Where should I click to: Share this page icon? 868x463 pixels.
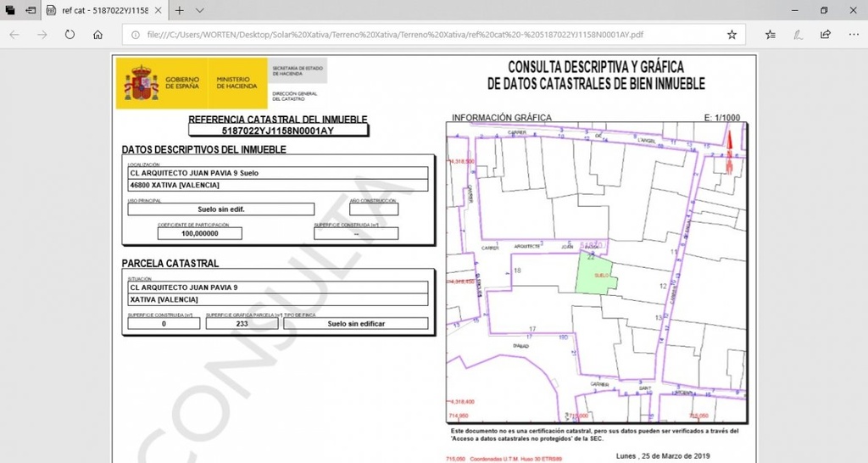point(826,34)
